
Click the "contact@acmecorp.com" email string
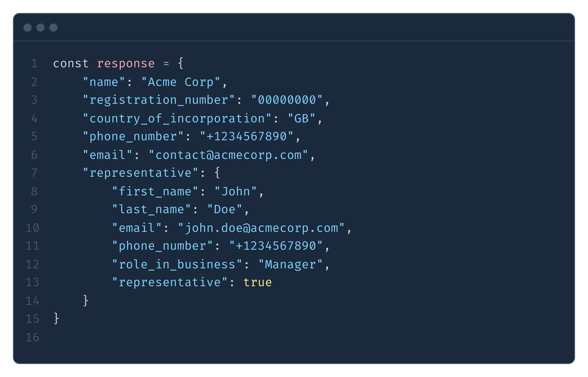tap(228, 155)
